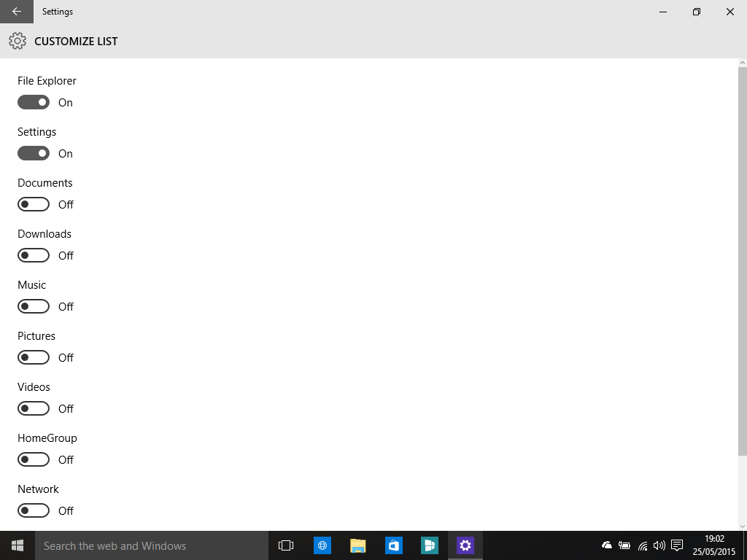
Task: Turn off the File Explorer toggle
Action: (34, 102)
